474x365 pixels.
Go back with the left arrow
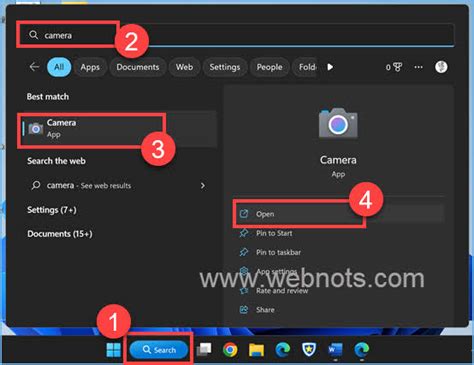point(34,67)
